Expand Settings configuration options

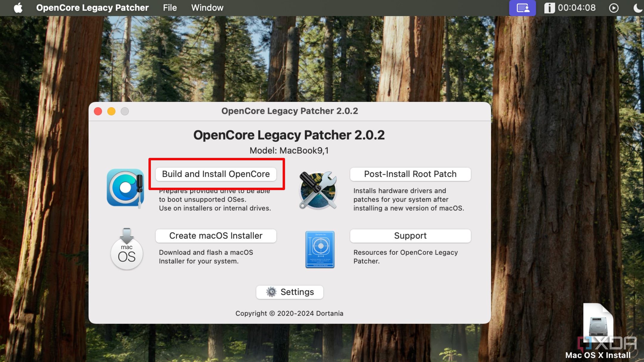tap(289, 291)
